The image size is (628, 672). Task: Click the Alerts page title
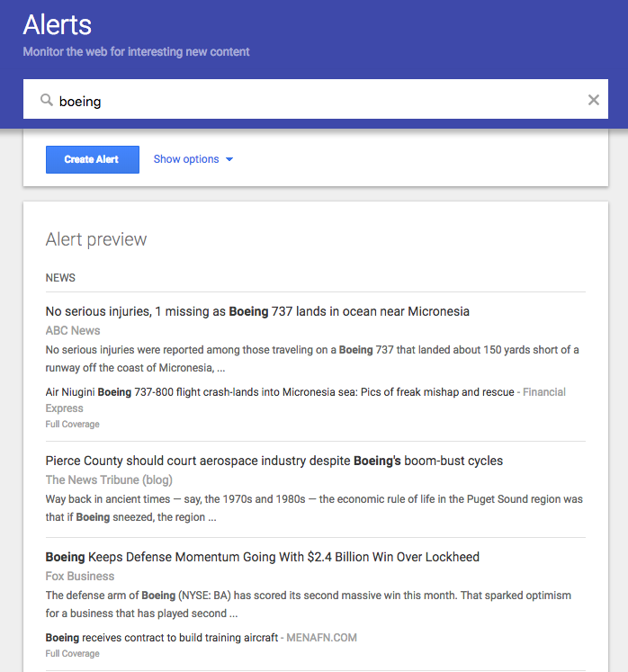tap(58, 24)
